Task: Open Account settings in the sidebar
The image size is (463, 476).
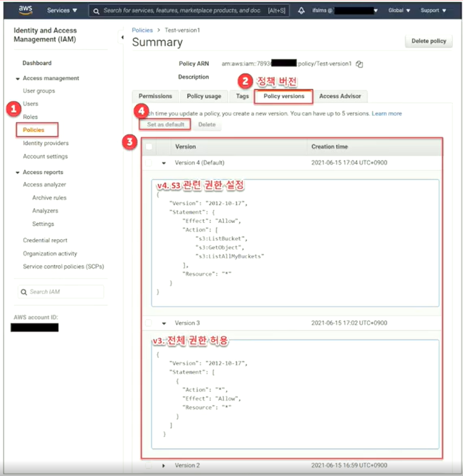Action: tap(45, 156)
